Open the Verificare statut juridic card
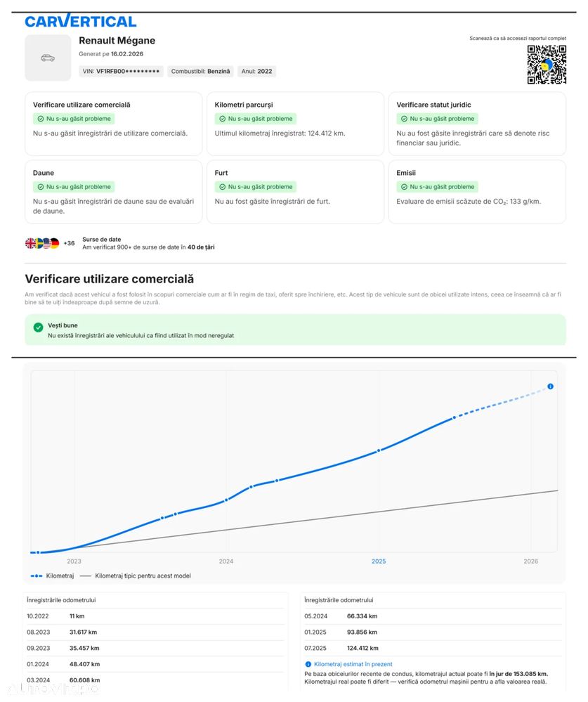 tap(477, 123)
